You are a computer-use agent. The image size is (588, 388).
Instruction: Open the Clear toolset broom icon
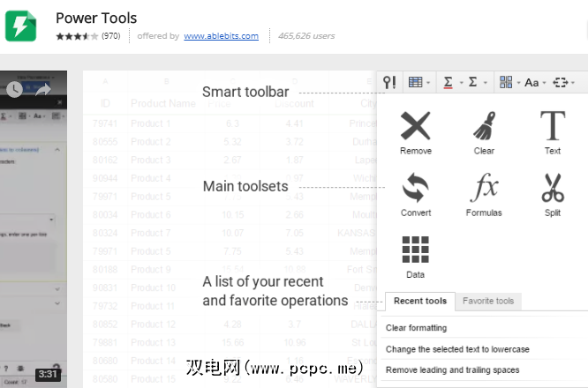(484, 133)
